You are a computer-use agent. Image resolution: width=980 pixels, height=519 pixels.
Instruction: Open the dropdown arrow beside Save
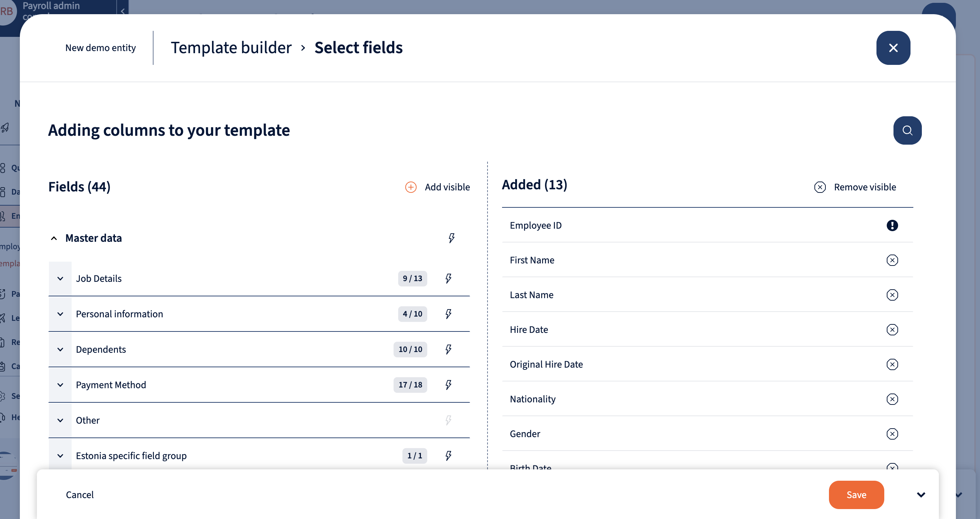920,494
